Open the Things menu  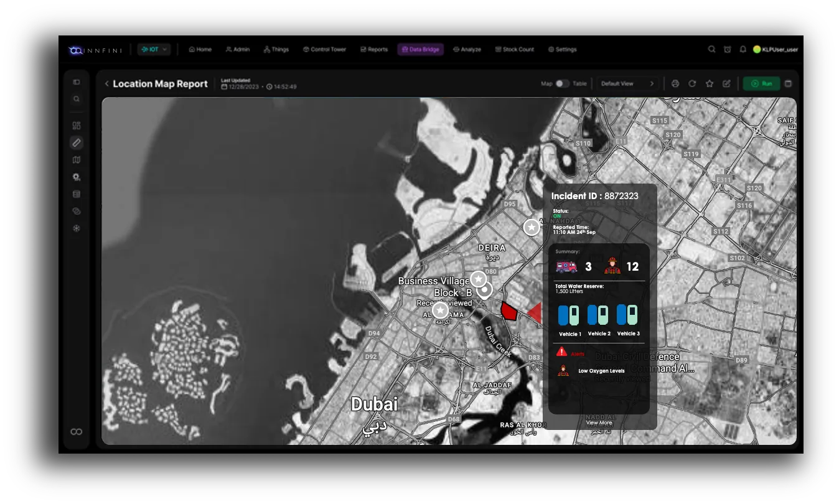click(x=276, y=49)
